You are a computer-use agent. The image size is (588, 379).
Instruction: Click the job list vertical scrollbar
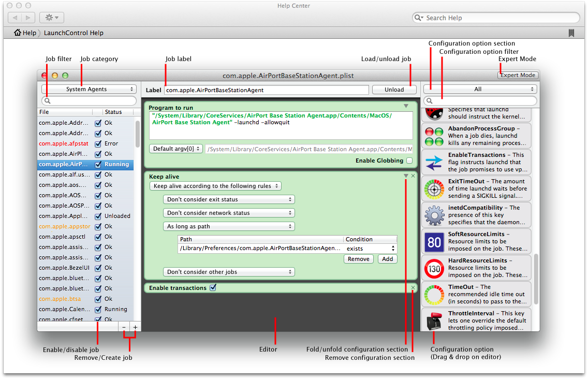[x=138, y=134]
